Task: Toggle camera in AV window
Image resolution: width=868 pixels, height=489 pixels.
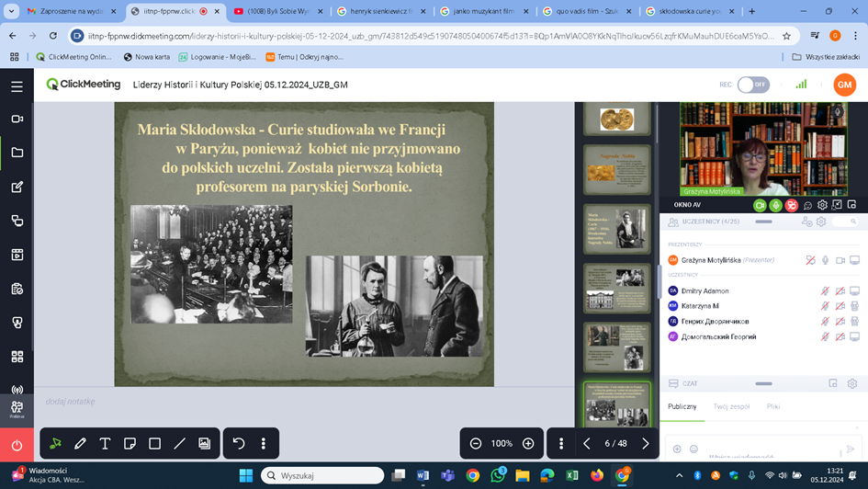Action: tap(760, 206)
